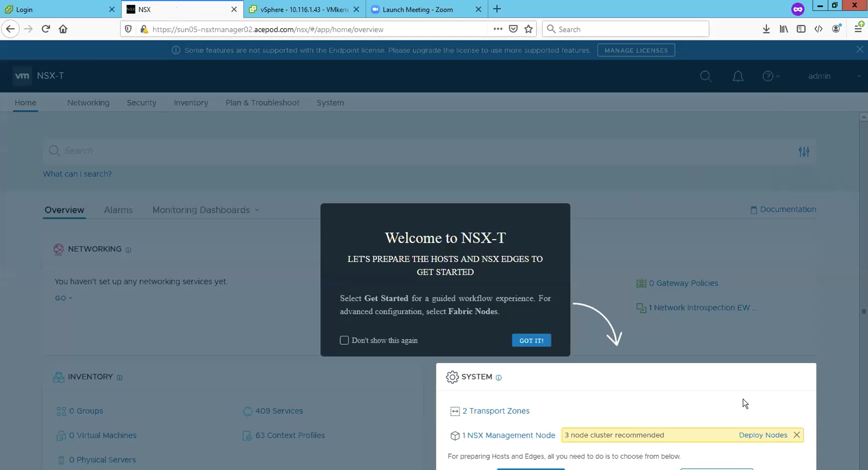Click the System gear icon

tap(452, 377)
